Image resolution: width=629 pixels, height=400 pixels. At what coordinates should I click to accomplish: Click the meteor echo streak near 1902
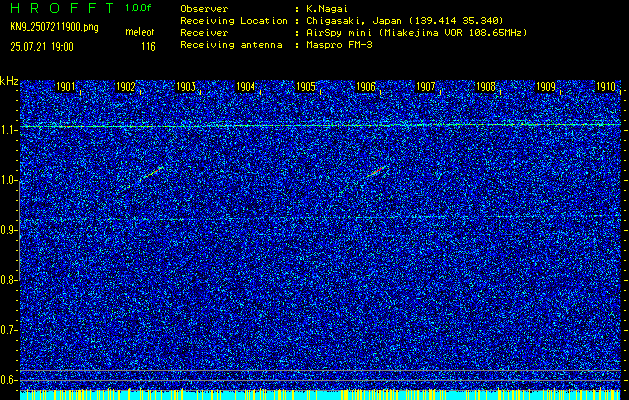pos(152,173)
